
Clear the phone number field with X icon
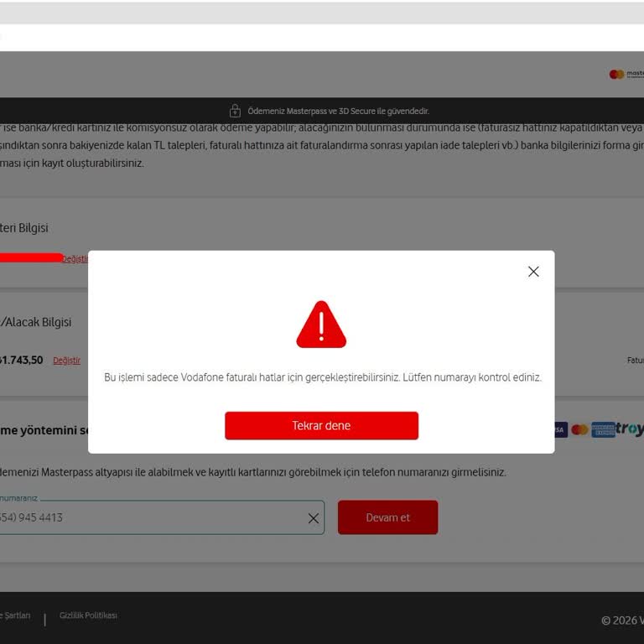[314, 518]
